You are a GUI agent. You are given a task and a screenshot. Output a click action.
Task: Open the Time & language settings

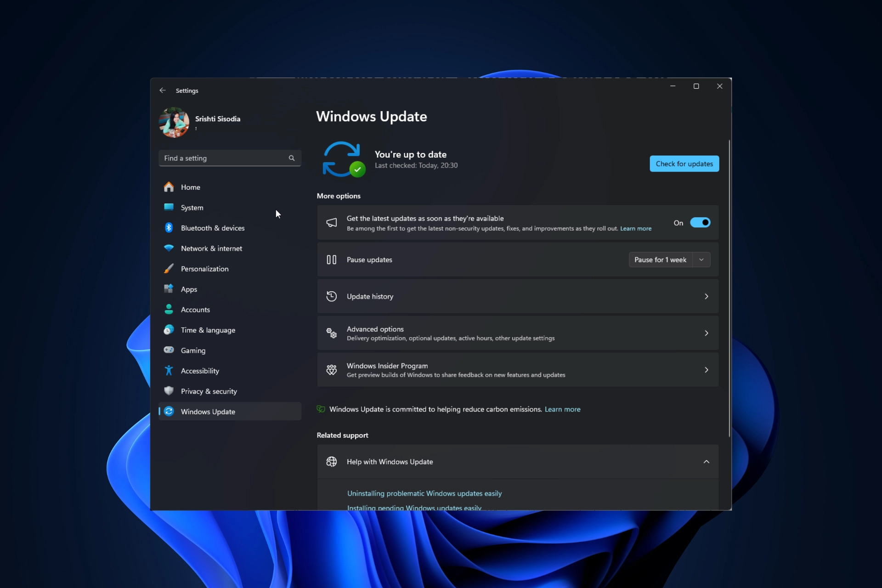click(208, 330)
